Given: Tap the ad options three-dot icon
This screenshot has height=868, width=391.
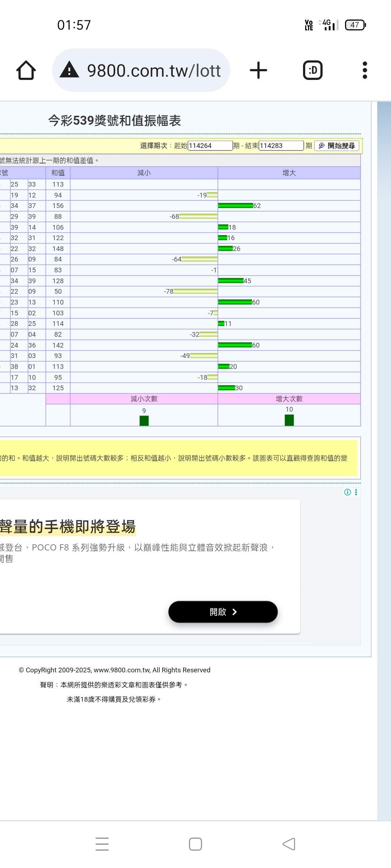Looking at the screenshot, I should click(356, 492).
